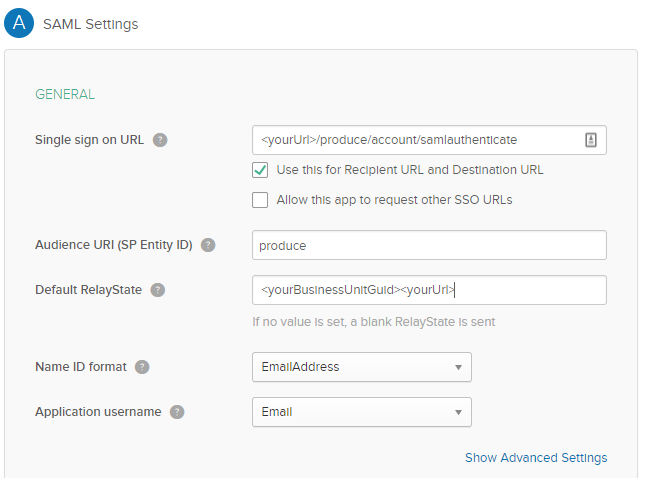The height and width of the screenshot is (478, 645).
Task: Click the Single sign on URL label
Action: coord(90,140)
